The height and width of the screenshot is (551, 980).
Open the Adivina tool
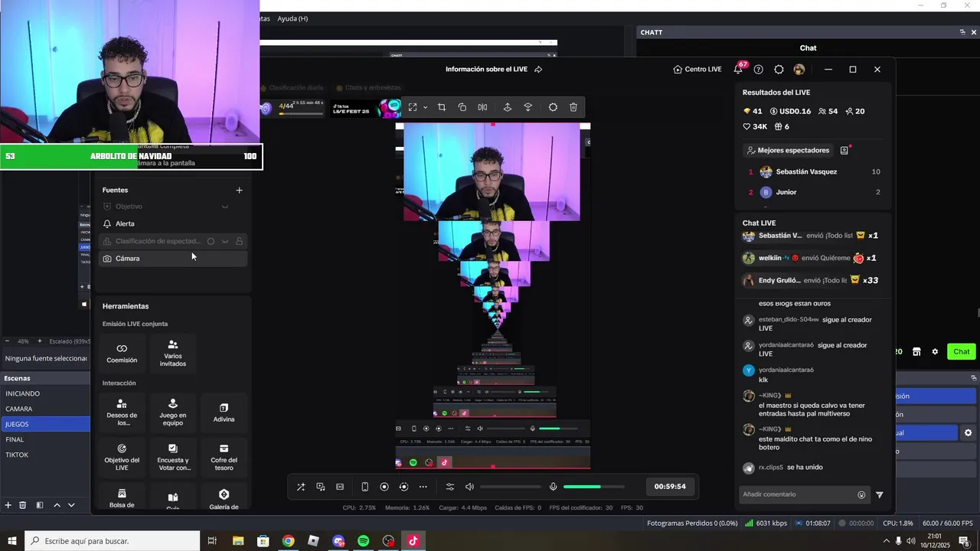tap(224, 413)
